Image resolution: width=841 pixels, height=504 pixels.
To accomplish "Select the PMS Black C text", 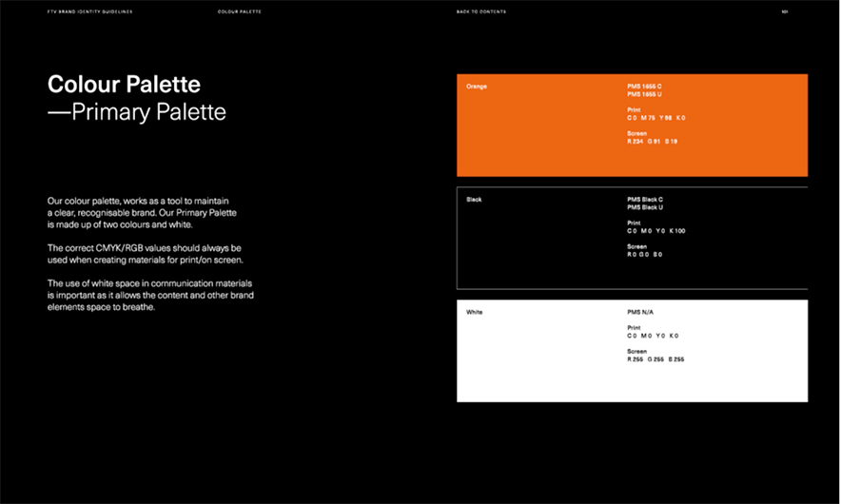I will [x=645, y=200].
